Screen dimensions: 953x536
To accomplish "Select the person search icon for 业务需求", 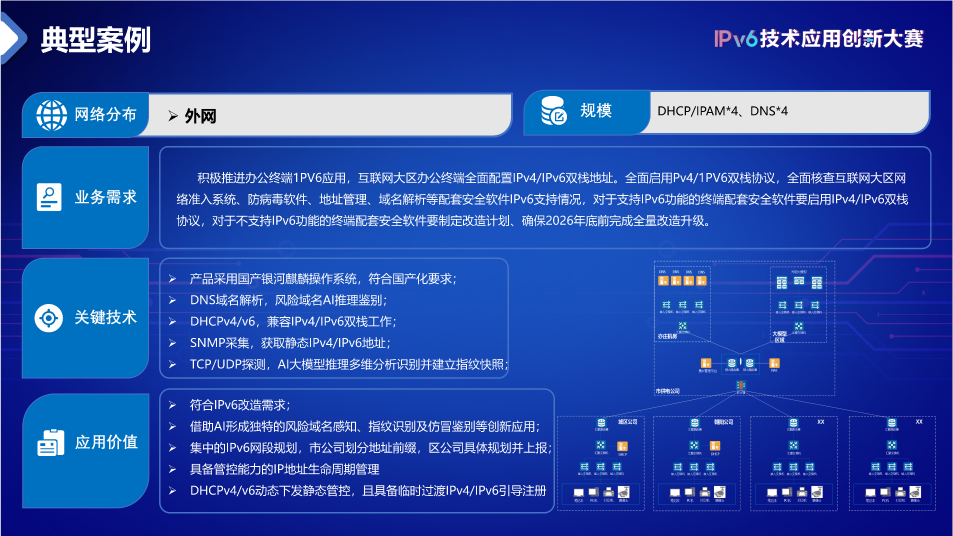I will tap(49, 197).
